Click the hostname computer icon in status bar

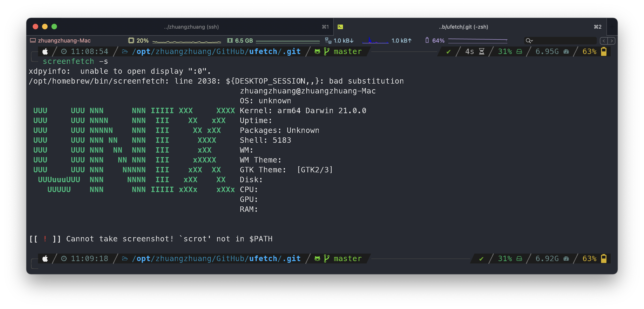click(x=33, y=41)
